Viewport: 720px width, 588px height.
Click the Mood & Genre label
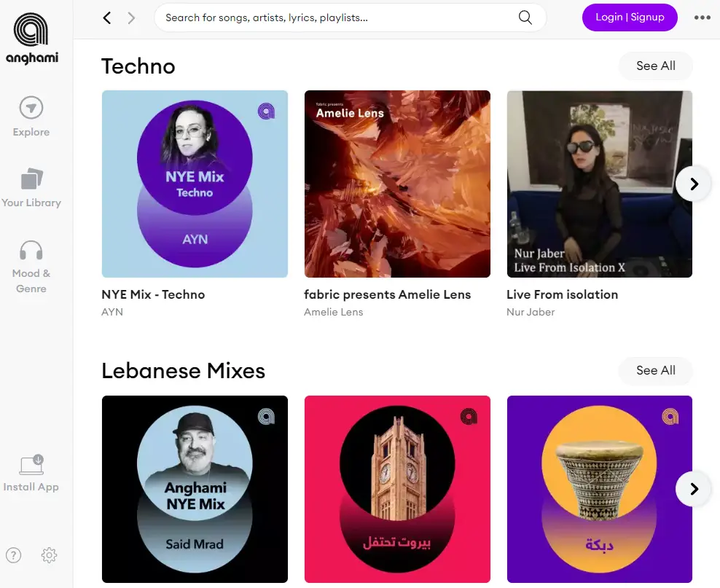tap(31, 281)
